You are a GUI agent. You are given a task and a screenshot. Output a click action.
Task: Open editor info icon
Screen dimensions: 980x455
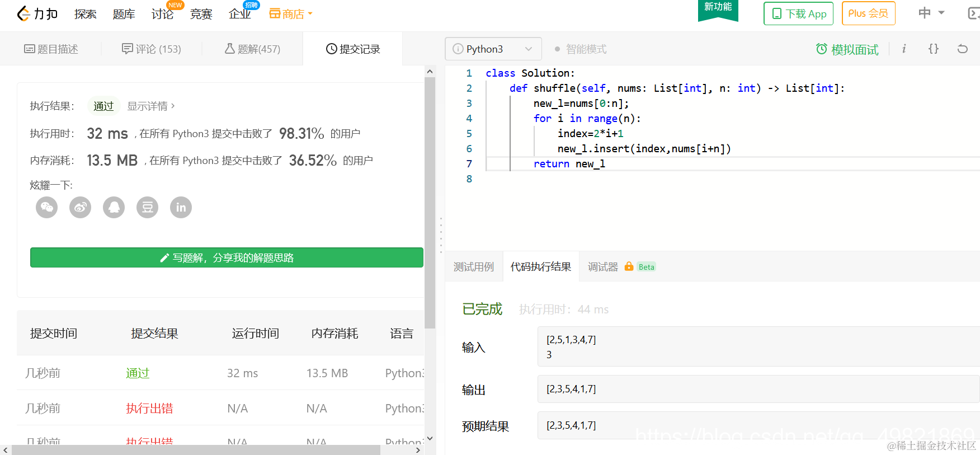pos(904,49)
